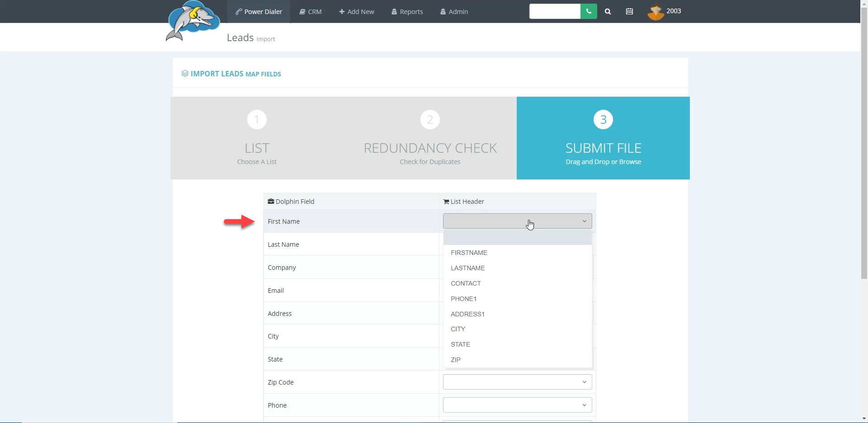This screenshot has width=868, height=423.
Task: Open the calendar icon
Action: [x=629, y=12]
